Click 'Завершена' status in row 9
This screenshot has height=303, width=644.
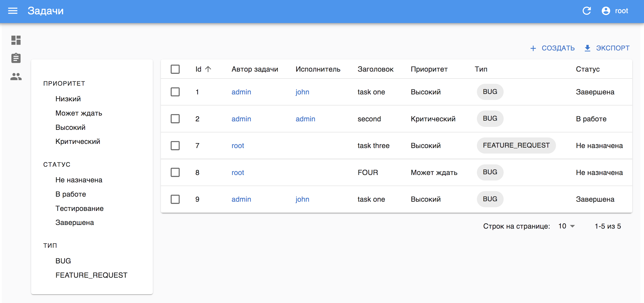tap(595, 199)
